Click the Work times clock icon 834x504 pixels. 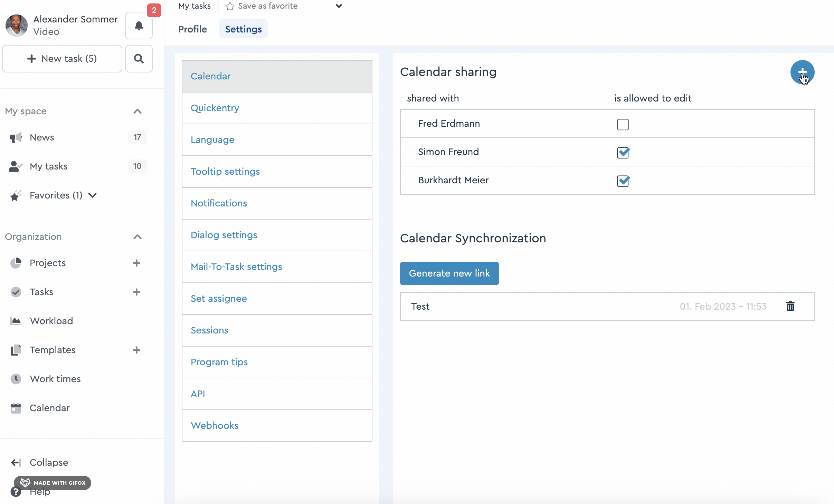[16, 379]
